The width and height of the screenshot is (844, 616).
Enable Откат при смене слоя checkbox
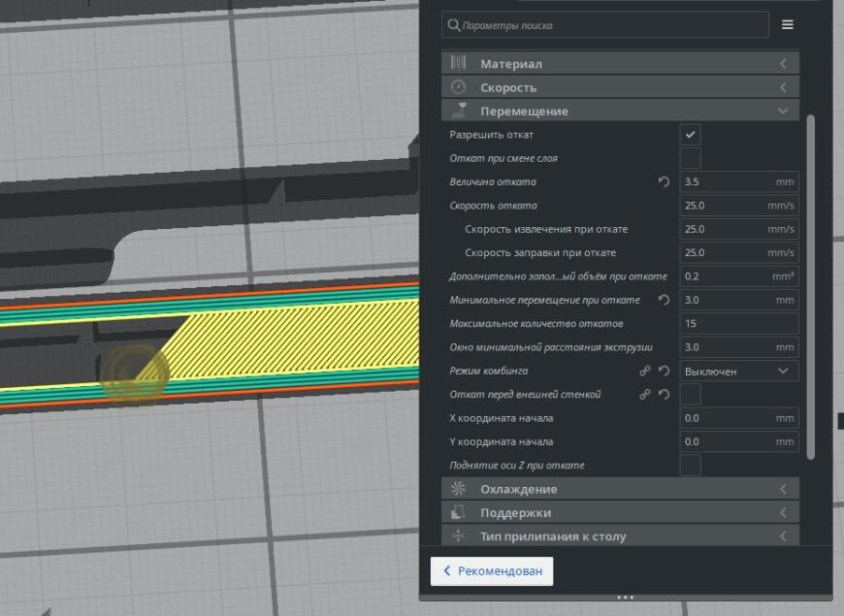coord(690,158)
